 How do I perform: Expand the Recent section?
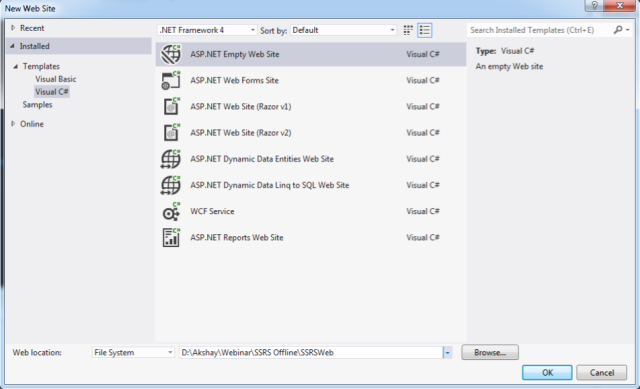tap(13, 28)
